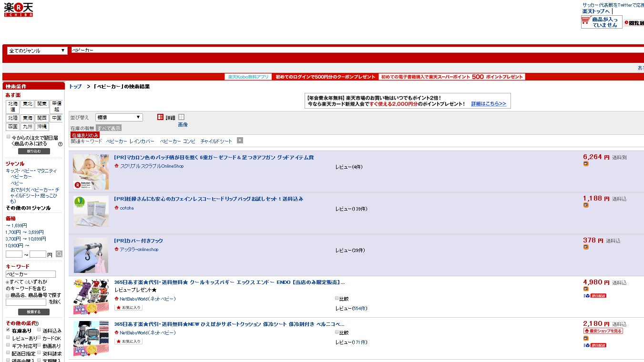Click チャイルドシート related keyword
Viewport: 644px width, 362px height.
click(216, 141)
